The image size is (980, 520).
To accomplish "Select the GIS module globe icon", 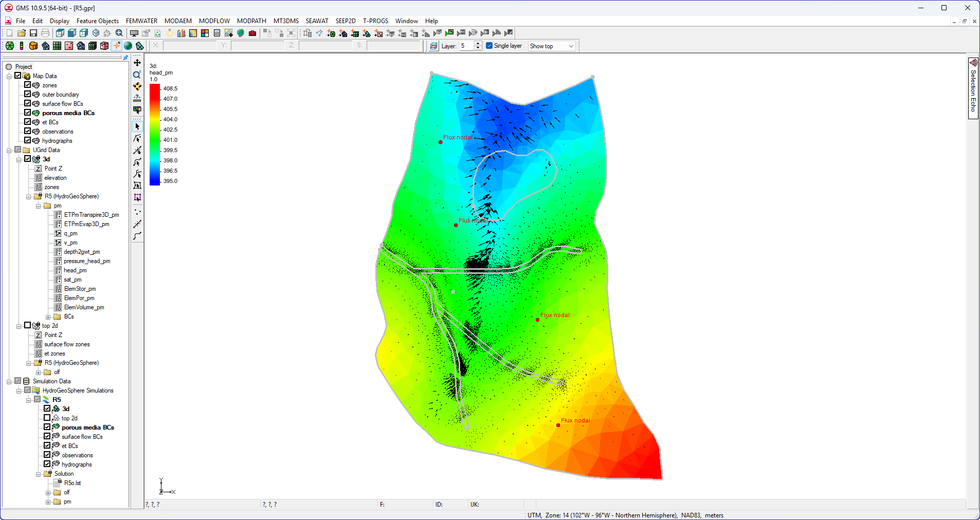I will pyautogui.click(x=128, y=46).
